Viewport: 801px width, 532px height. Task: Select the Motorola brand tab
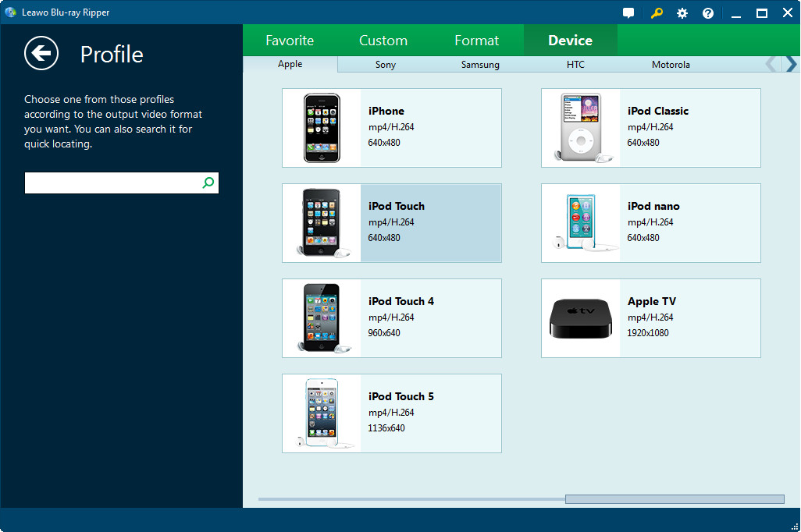[671, 64]
